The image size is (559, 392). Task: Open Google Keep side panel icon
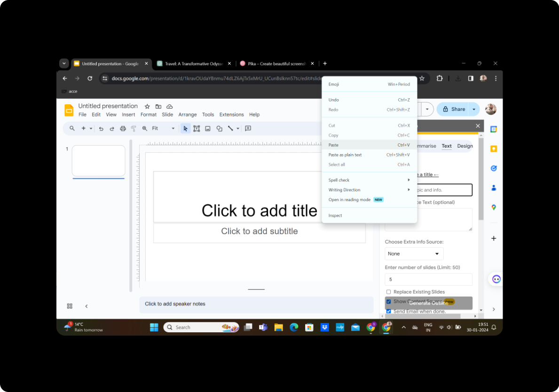tap(494, 149)
